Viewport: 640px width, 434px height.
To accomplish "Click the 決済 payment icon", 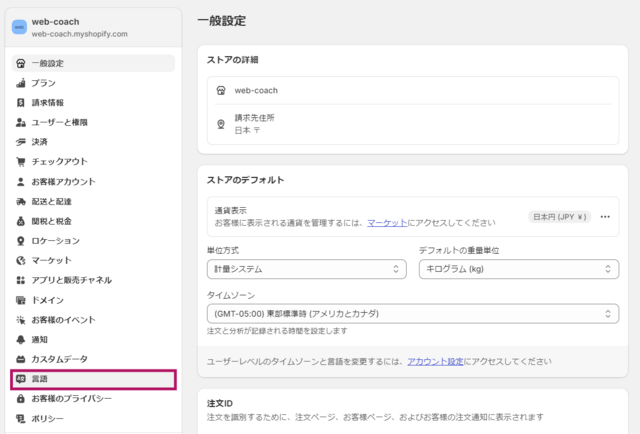I will [20, 142].
